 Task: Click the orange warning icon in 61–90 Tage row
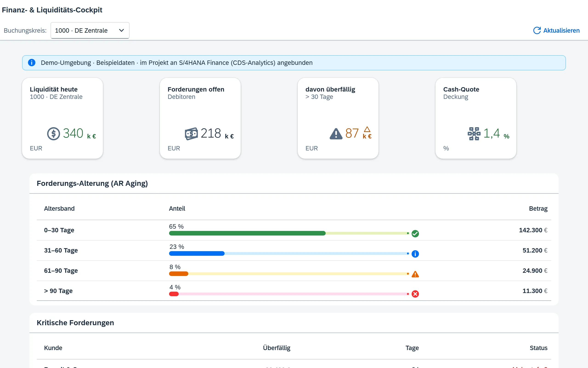(x=415, y=274)
